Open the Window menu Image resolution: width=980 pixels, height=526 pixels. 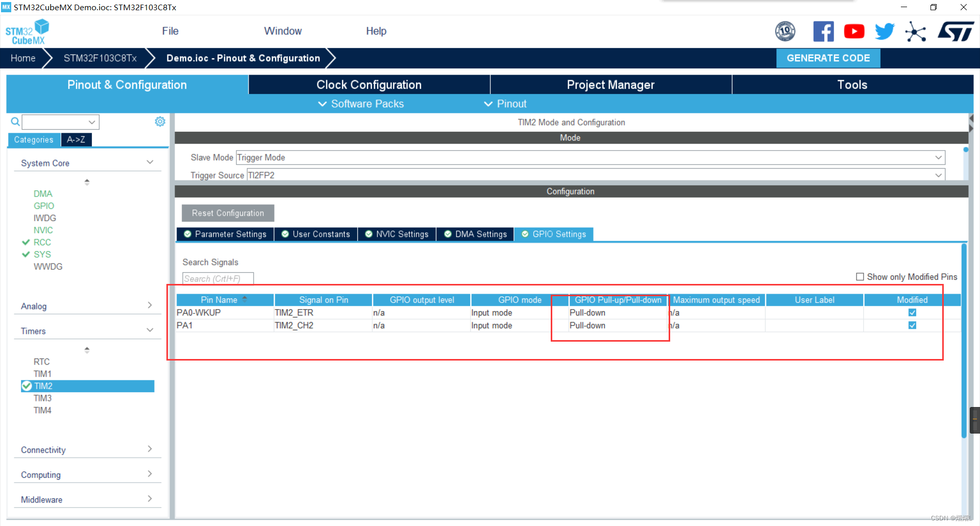[283, 31]
